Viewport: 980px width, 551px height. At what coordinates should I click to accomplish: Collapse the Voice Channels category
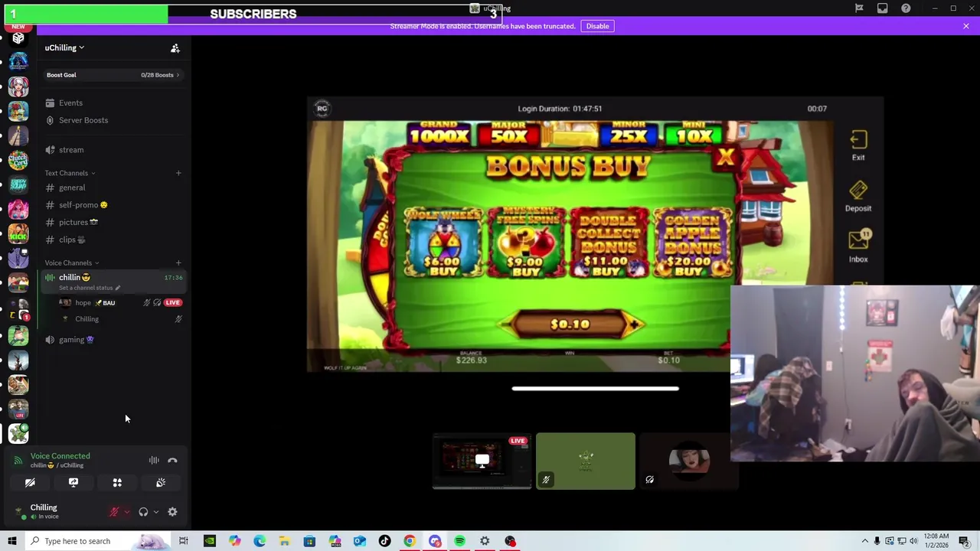pos(72,262)
